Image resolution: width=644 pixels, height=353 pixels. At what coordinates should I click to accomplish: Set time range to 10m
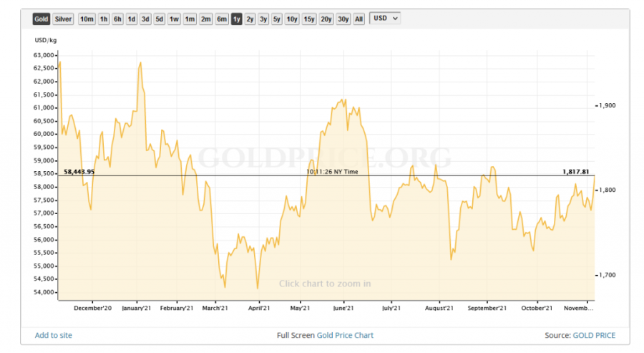(86, 19)
